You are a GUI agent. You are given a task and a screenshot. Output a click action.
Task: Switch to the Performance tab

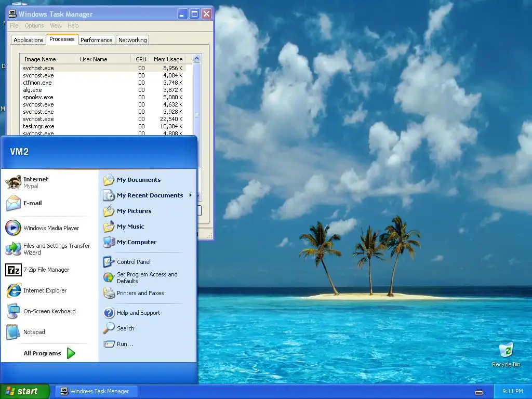[96, 40]
